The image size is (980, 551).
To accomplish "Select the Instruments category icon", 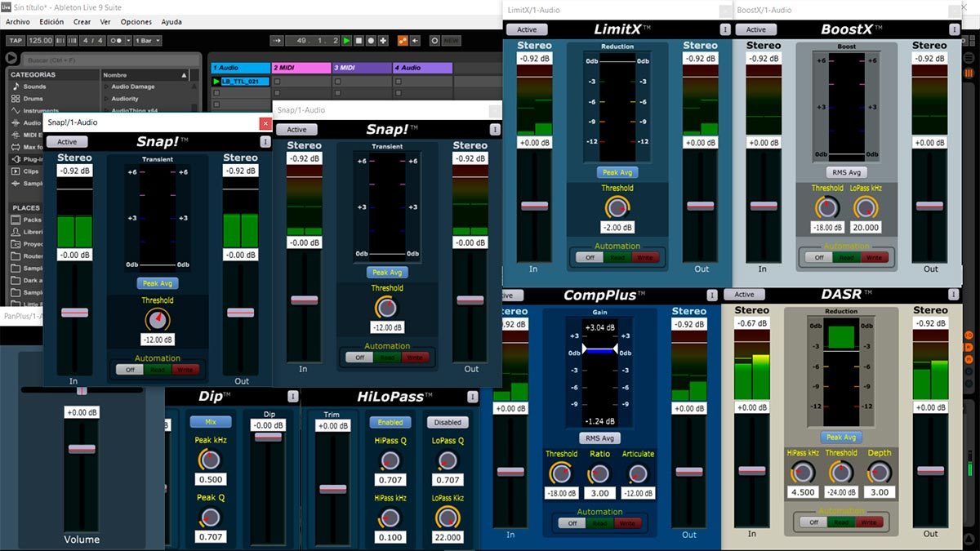I will click(x=15, y=111).
